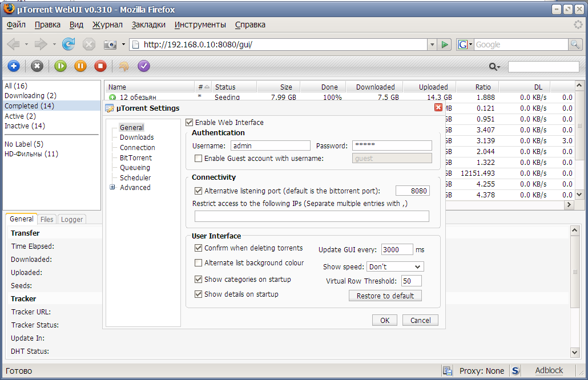Click the grey Remove torrent icon
The image size is (588, 380).
(x=37, y=66)
